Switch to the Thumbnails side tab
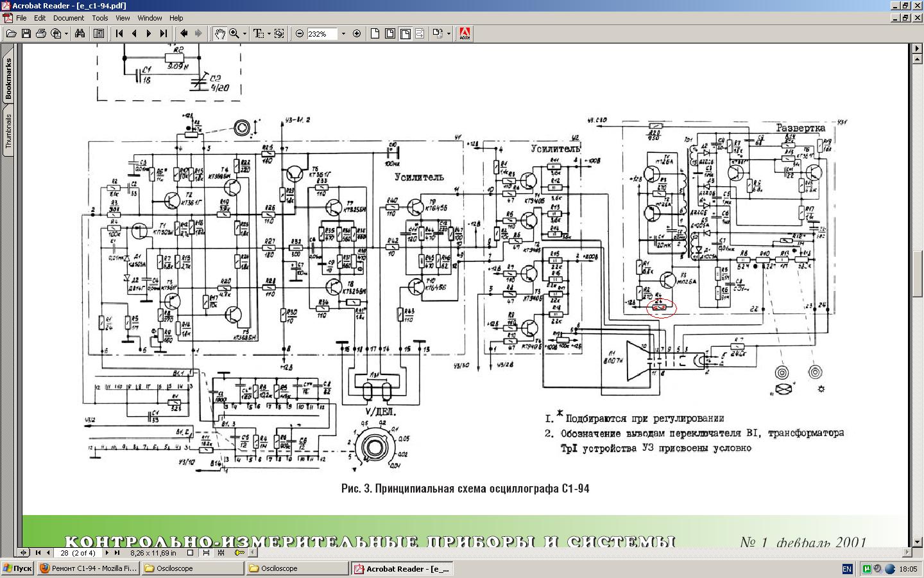The width and height of the screenshot is (924, 578). click(x=8, y=131)
